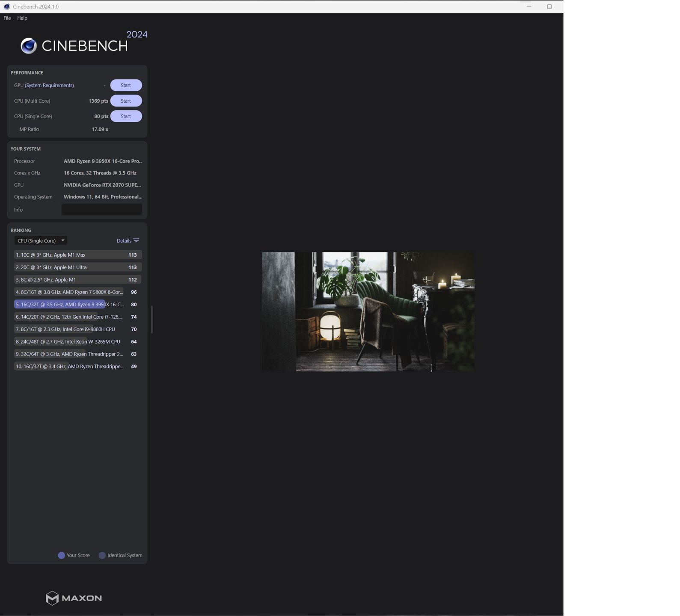Click the ranking list scrollbar
This screenshot has width=680, height=616.
coord(152,320)
